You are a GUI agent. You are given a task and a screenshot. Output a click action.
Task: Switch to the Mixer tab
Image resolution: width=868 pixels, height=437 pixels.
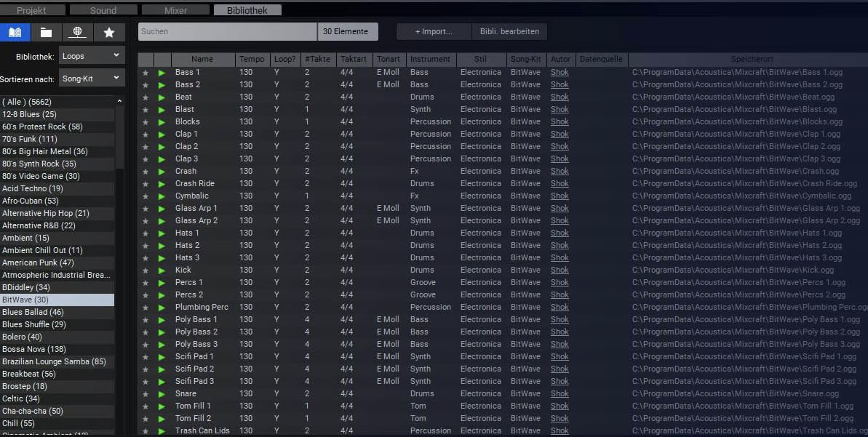[x=175, y=10]
